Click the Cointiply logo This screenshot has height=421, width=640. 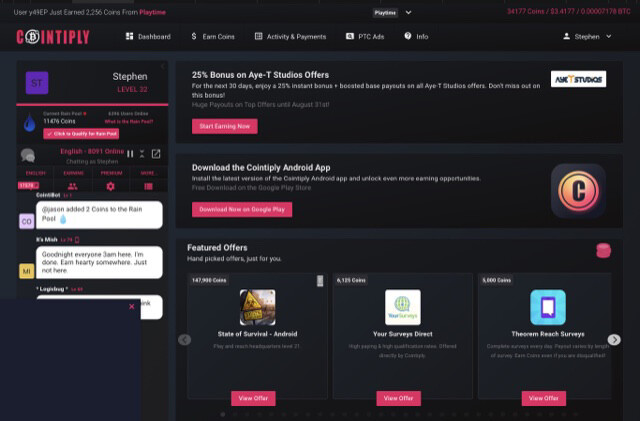click(53, 37)
